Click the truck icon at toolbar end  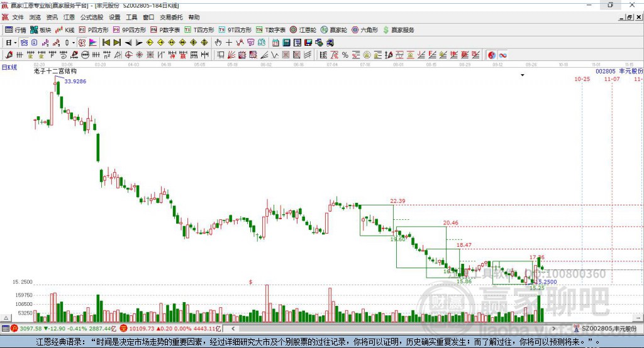pos(330,43)
